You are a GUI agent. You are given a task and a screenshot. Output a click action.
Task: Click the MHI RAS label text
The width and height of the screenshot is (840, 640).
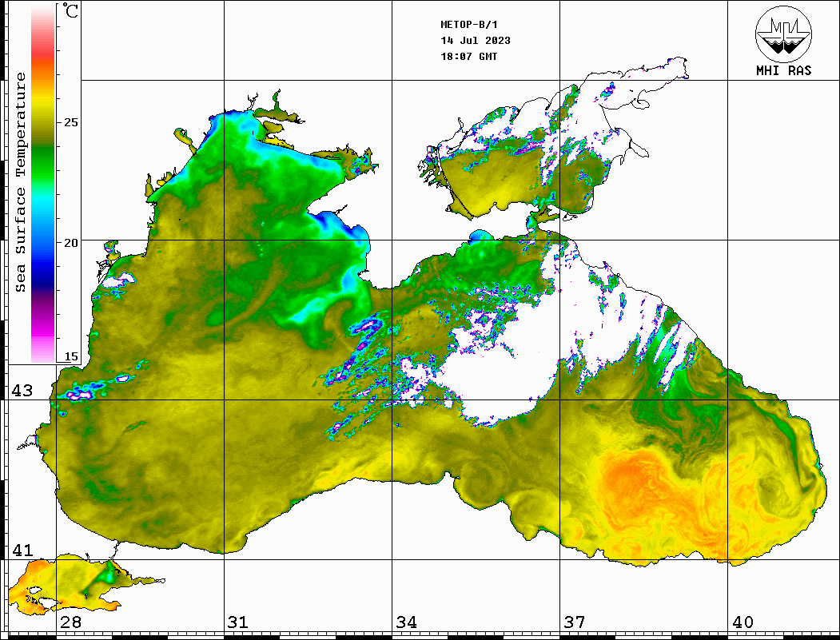[x=783, y=70]
